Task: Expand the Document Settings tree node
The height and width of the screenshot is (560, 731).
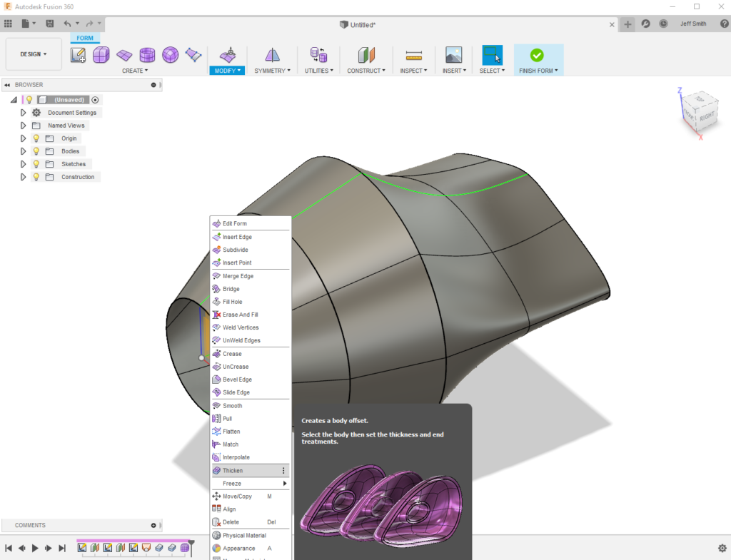Action: point(23,113)
